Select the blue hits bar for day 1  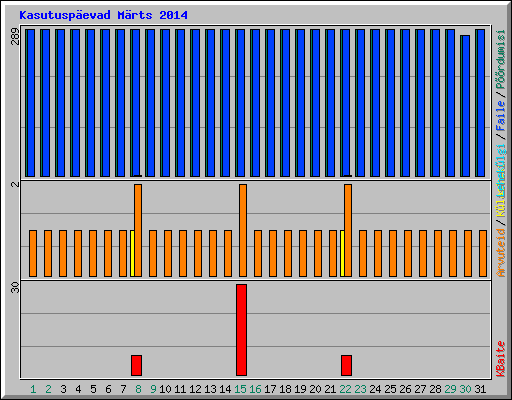30,103
